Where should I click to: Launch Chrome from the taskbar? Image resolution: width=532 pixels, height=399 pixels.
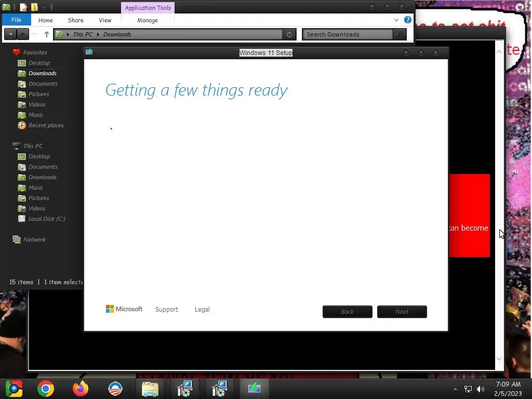tap(46, 389)
